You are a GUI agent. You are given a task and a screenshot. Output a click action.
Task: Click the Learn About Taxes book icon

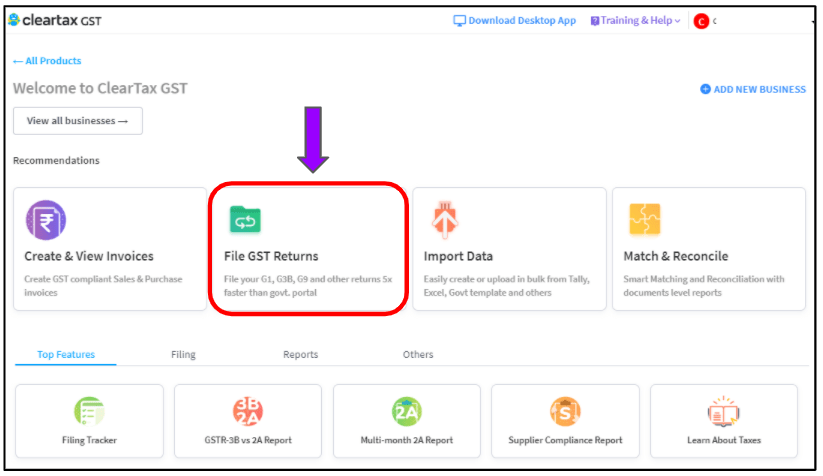(724, 412)
